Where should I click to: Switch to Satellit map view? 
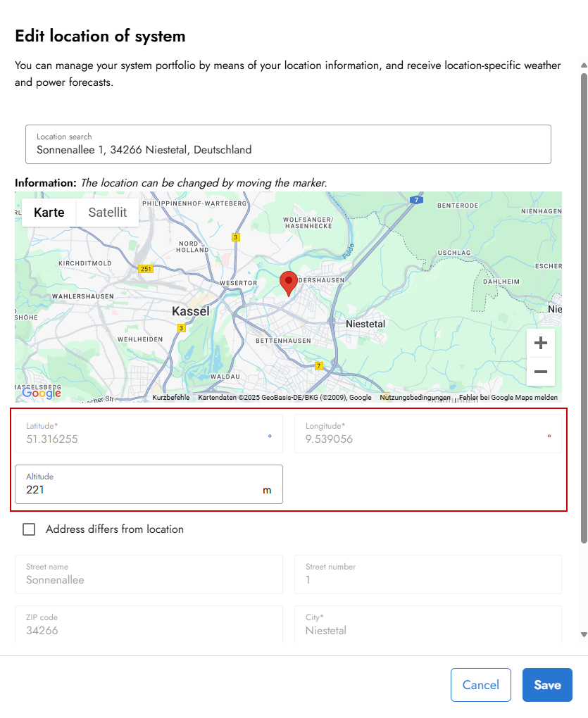[107, 212]
